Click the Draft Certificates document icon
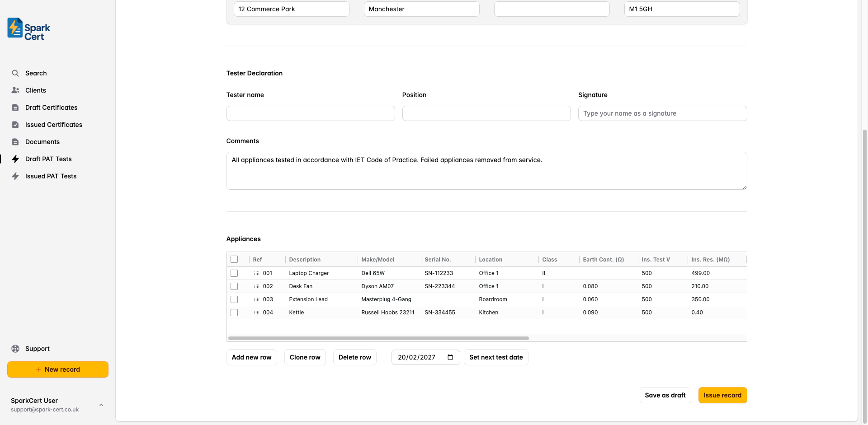868x425 pixels. 15,107
